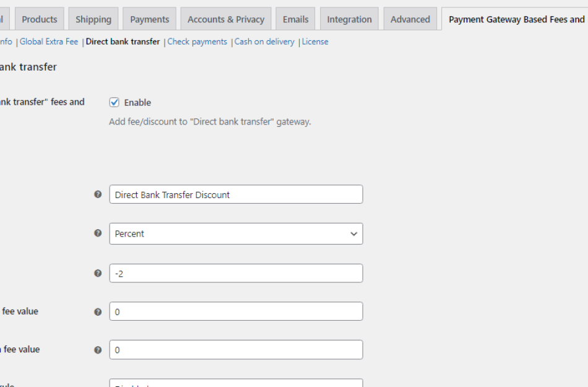Open the Payments tab

tap(149, 19)
